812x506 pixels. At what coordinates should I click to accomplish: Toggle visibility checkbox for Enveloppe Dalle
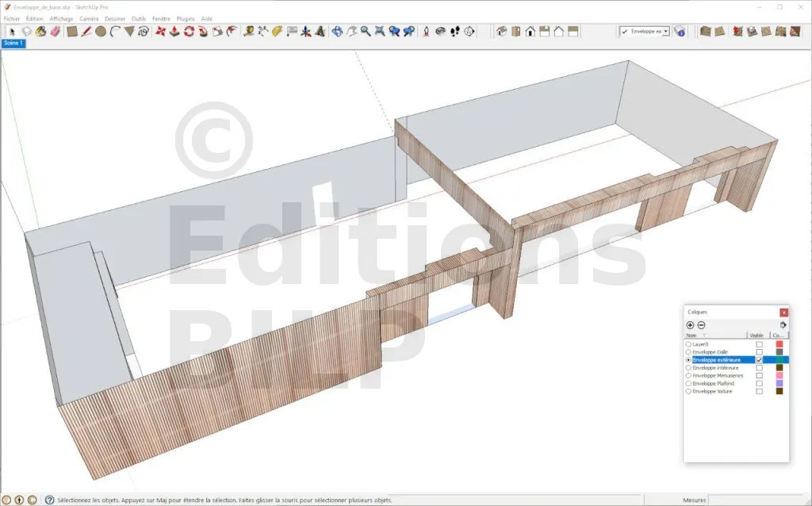[x=759, y=352]
